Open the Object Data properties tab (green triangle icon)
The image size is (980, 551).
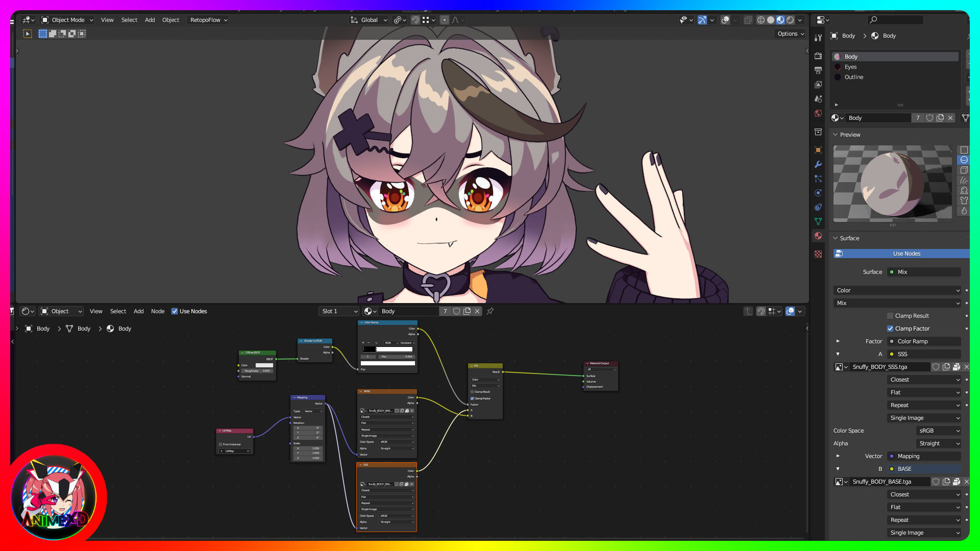(818, 221)
